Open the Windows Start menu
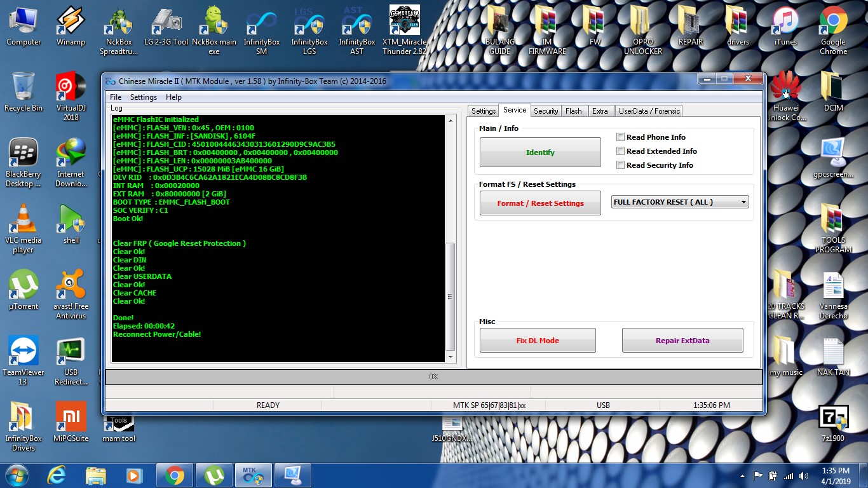 click(17, 475)
